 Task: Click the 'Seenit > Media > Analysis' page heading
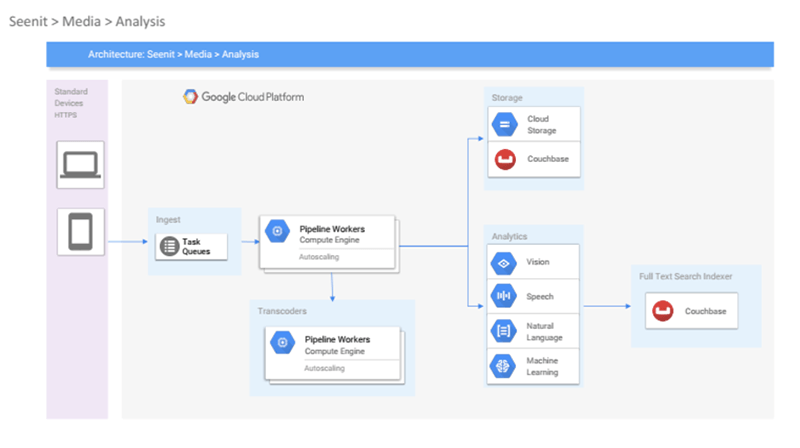87,21
